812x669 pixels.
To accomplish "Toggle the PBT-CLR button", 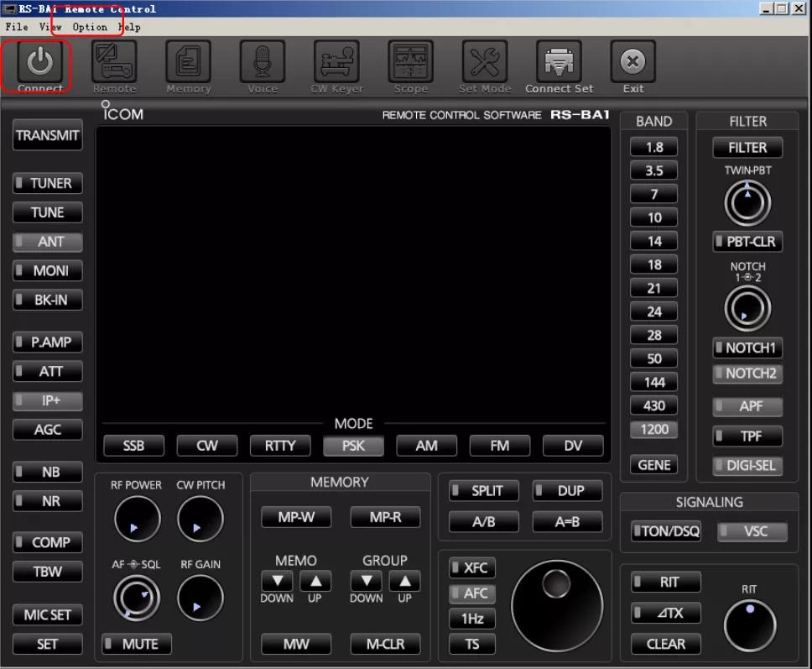I will point(747,242).
